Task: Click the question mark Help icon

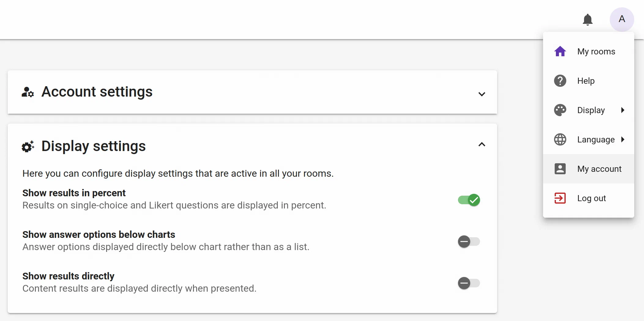Action: pos(560,81)
